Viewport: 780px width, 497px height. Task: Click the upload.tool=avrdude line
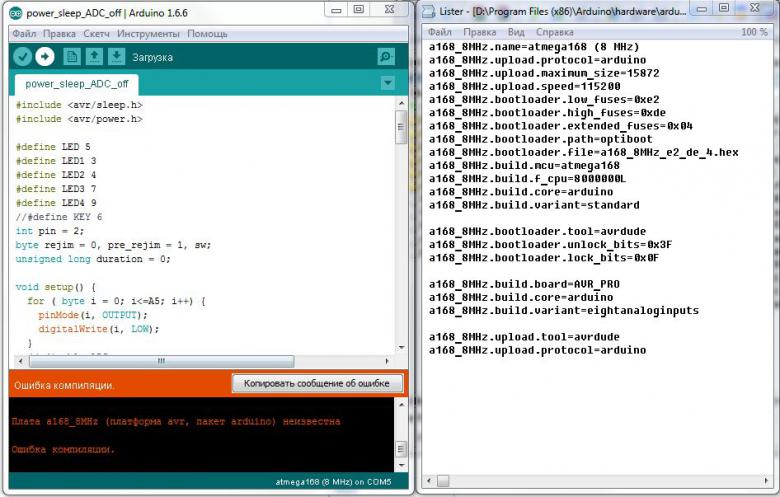click(x=524, y=337)
